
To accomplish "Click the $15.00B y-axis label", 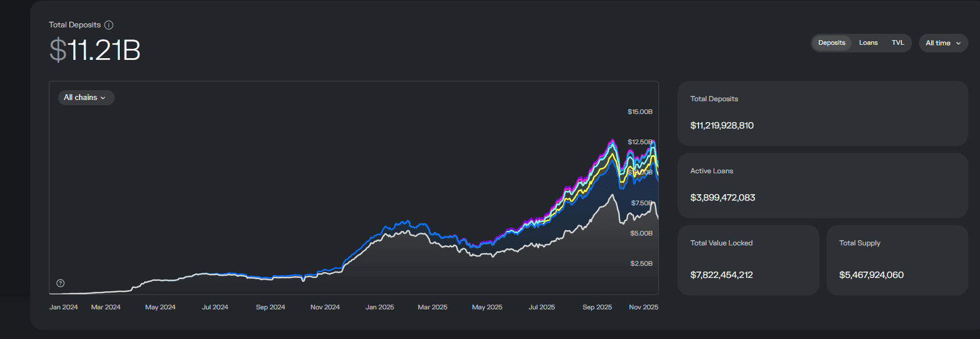I will [x=640, y=112].
